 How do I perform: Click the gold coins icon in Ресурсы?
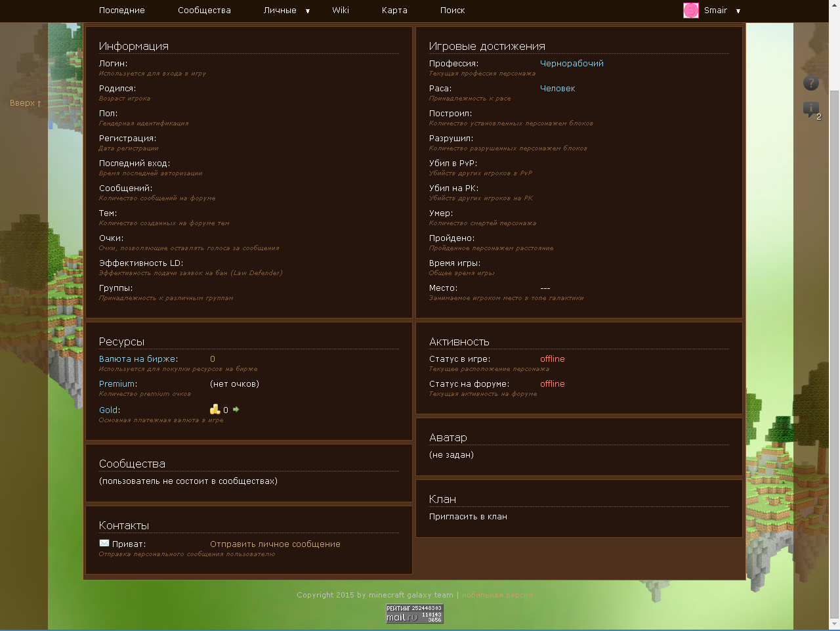(x=215, y=410)
